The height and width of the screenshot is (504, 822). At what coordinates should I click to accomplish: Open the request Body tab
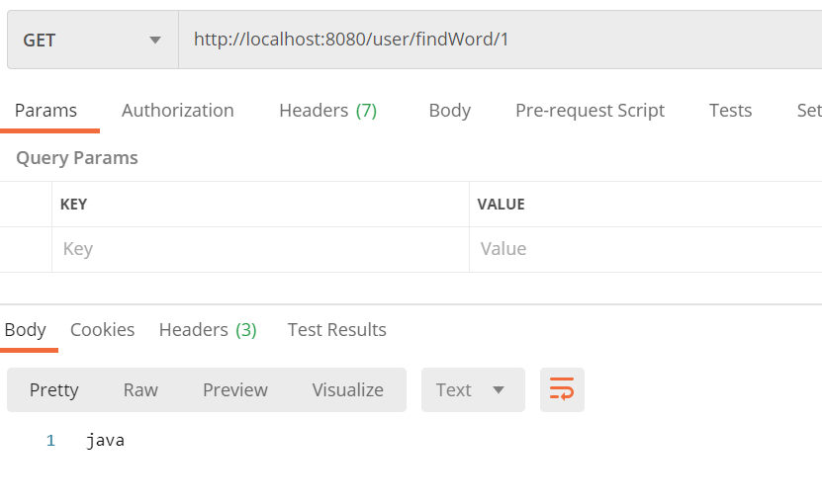[x=450, y=111]
